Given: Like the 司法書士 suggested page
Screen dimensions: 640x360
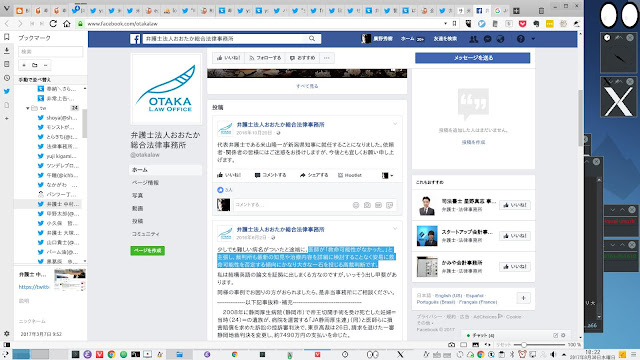Looking at the screenshot, I should click(x=515, y=205).
